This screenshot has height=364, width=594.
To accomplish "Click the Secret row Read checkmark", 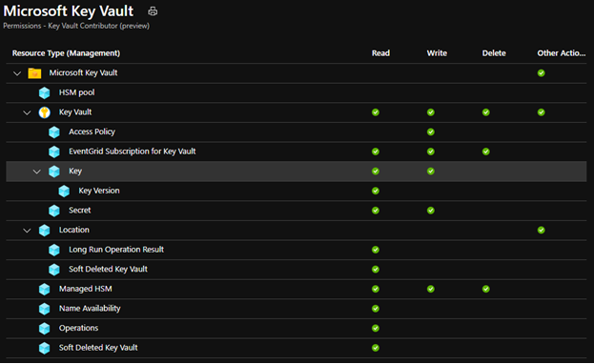I will pos(376,211).
